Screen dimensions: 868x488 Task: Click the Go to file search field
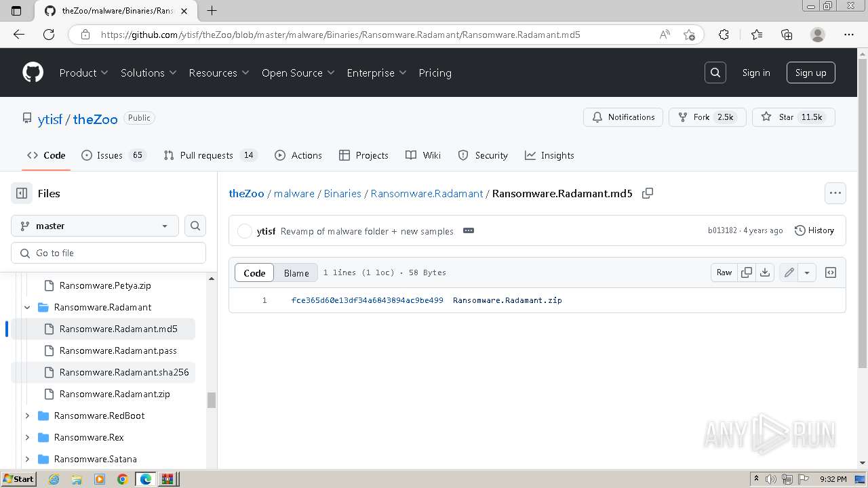[108, 253]
